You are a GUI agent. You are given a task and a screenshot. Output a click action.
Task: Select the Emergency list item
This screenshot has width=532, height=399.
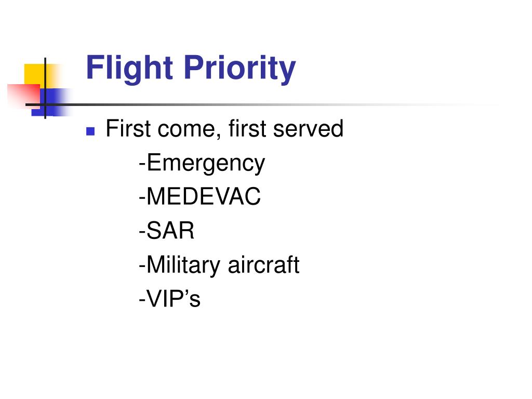202,163
